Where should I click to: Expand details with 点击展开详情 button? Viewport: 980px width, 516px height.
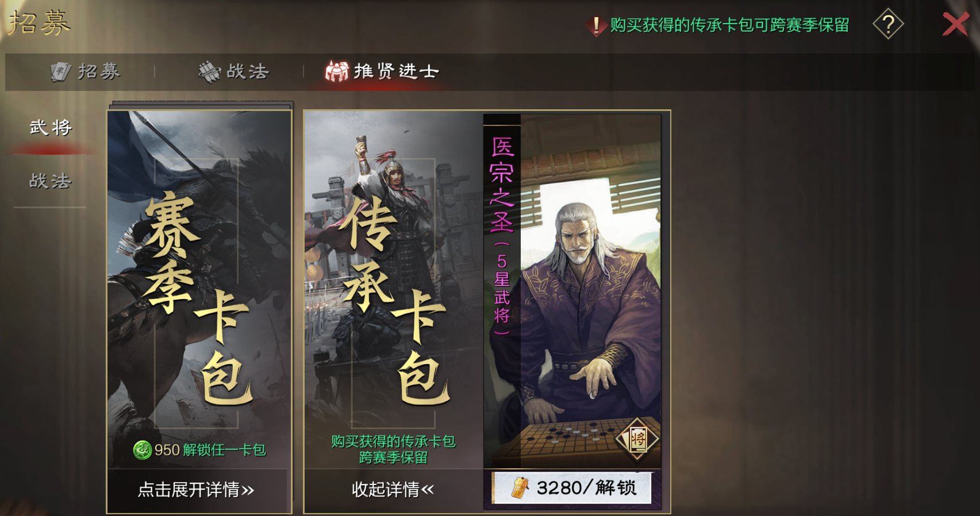196,490
